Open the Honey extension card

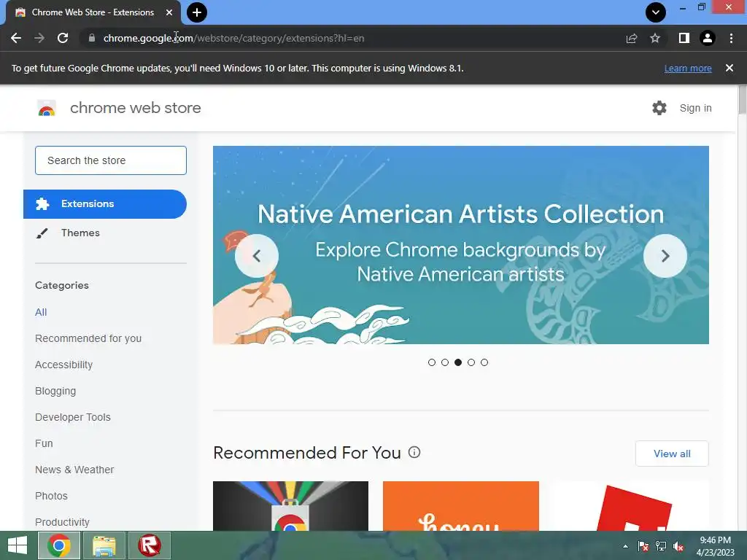461,506
